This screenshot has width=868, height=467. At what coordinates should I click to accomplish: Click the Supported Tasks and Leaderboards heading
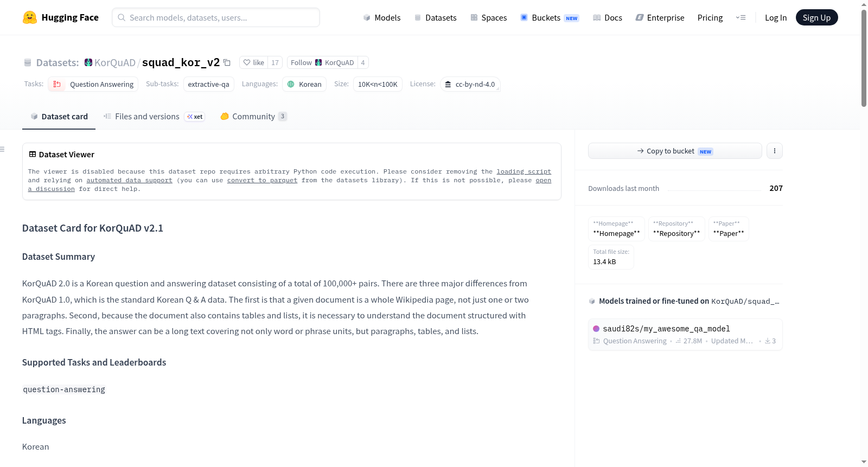click(x=94, y=362)
